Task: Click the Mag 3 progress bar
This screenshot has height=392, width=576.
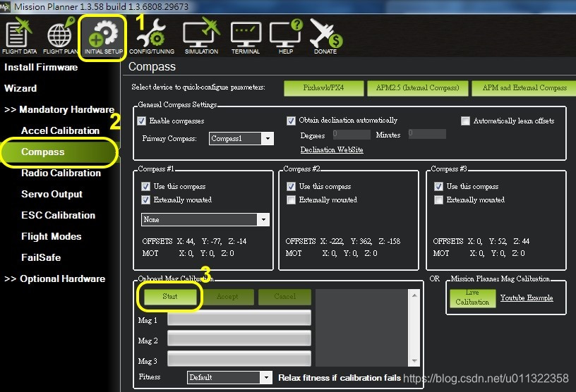Action: 239,359
